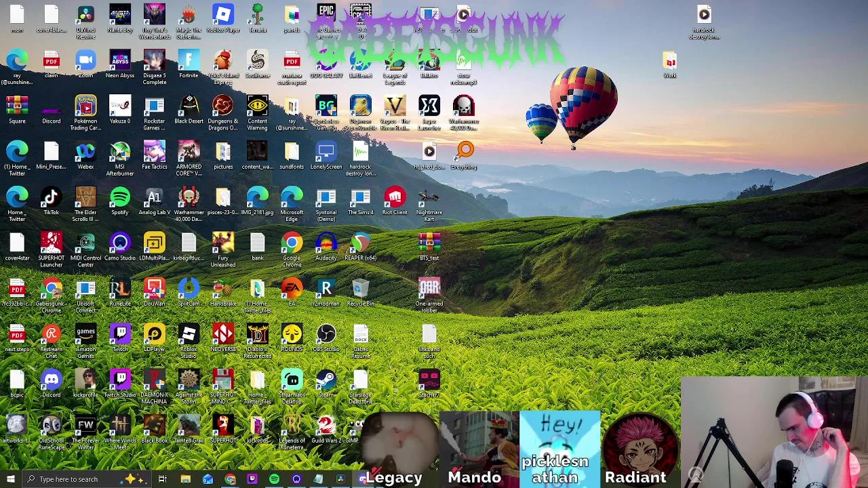
Task: Open SplitCam desktop shortcut
Action: click(x=189, y=292)
